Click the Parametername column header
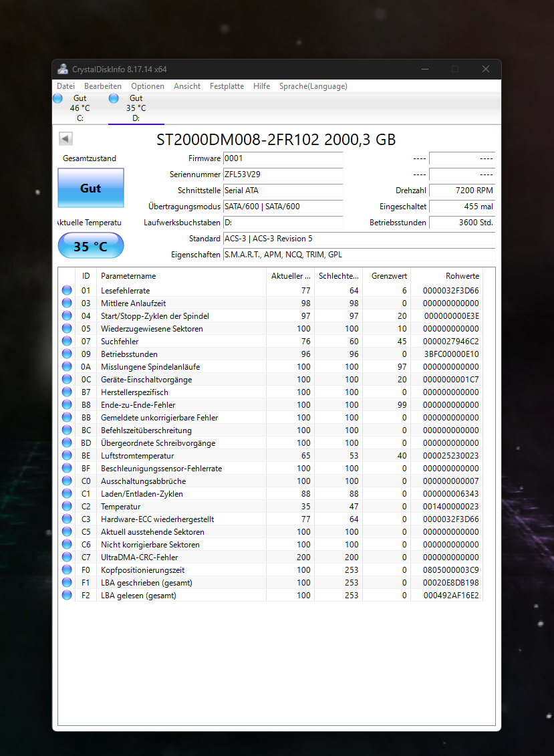The image size is (554, 756). (182, 276)
